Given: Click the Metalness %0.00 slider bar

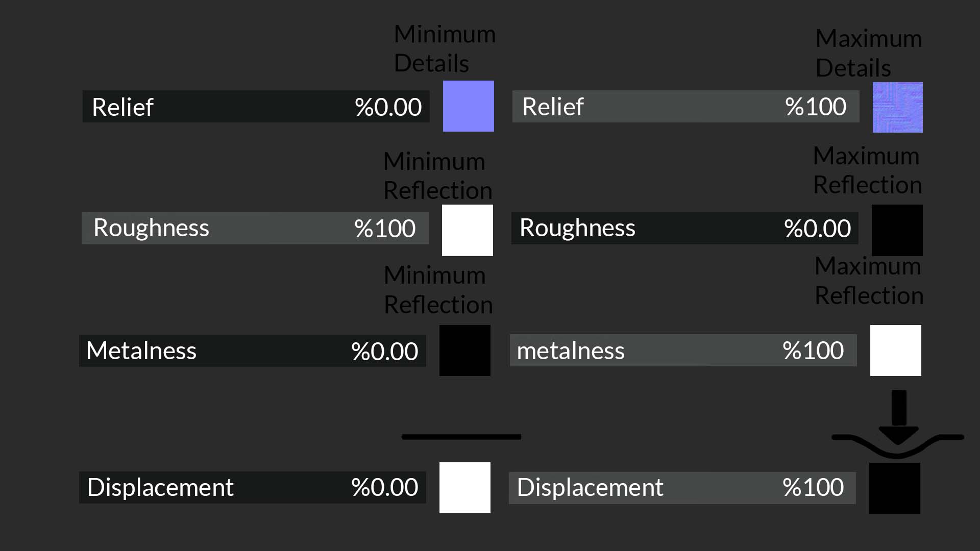Looking at the screenshot, I should [x=252, y=350].
